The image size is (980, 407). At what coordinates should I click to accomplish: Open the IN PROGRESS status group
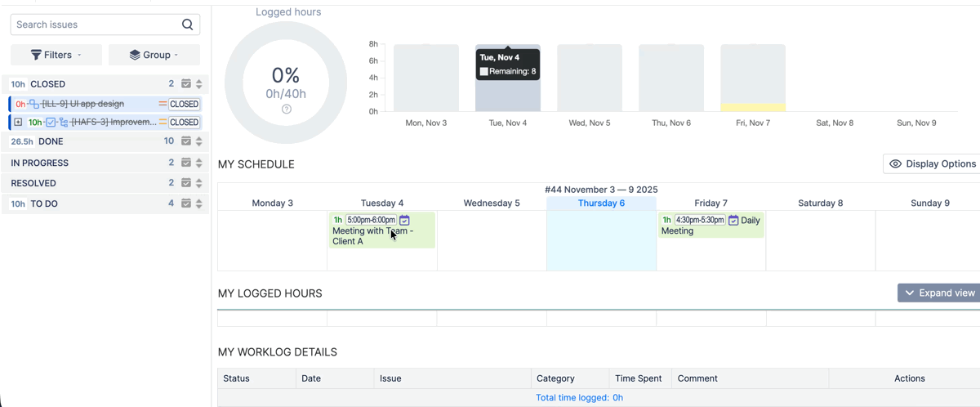40,163
